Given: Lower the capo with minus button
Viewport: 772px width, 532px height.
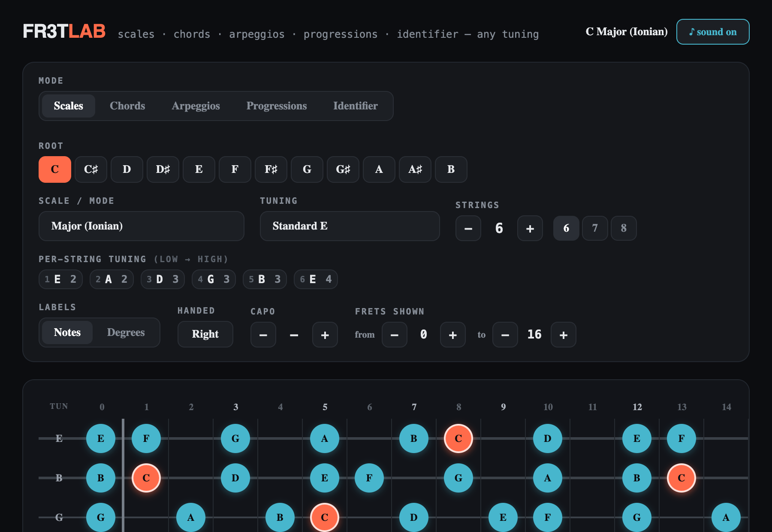Looking at the screenshot, I should (x=263, y=335).
